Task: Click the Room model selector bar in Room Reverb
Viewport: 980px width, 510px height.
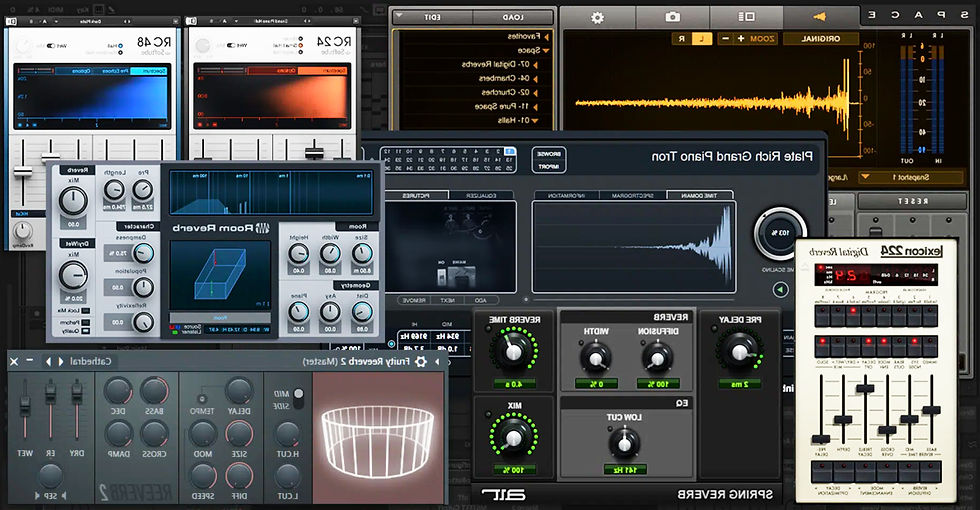Action: click(x=220, y=318)
